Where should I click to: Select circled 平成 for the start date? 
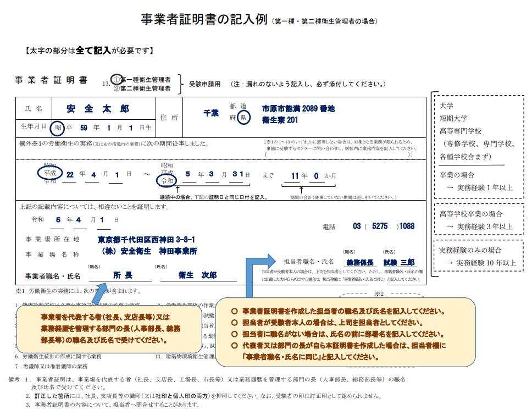coord(49,173)
